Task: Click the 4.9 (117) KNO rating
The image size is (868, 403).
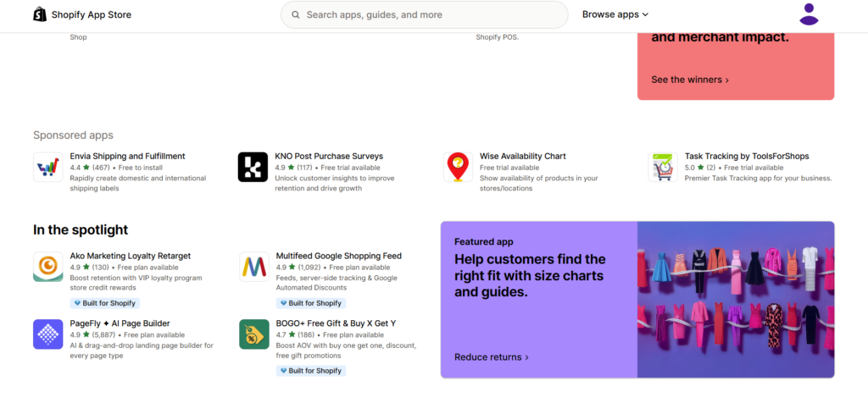Action: (x=294, y=168)
